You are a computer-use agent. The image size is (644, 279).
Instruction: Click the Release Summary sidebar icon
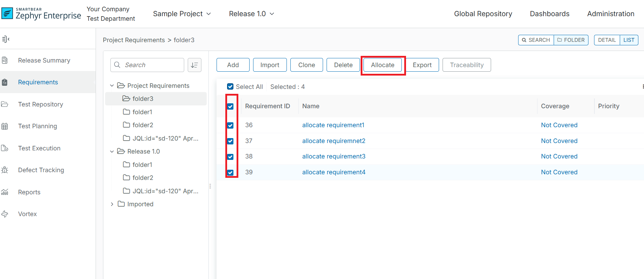pyautogui.click(x=5, y=60)
